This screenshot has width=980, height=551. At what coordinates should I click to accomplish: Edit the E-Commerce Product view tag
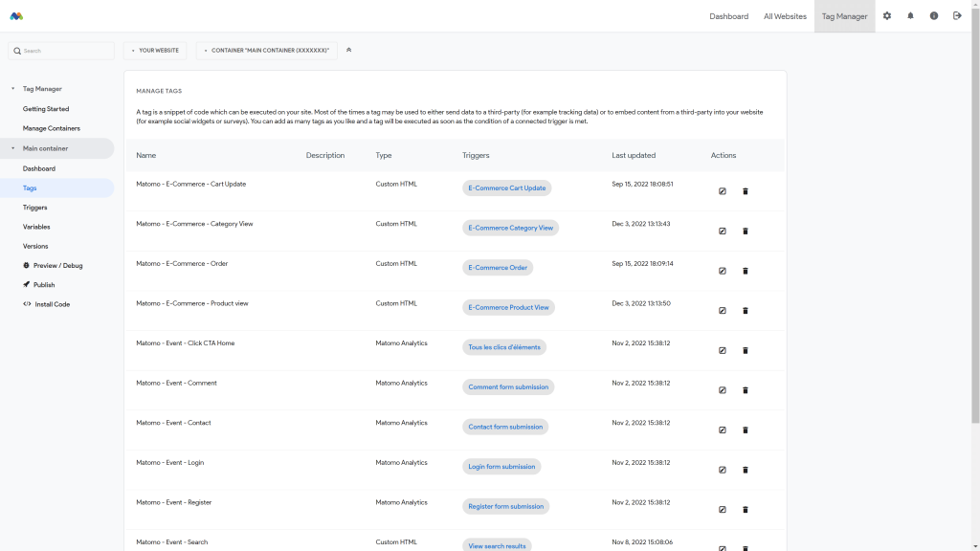722,311
